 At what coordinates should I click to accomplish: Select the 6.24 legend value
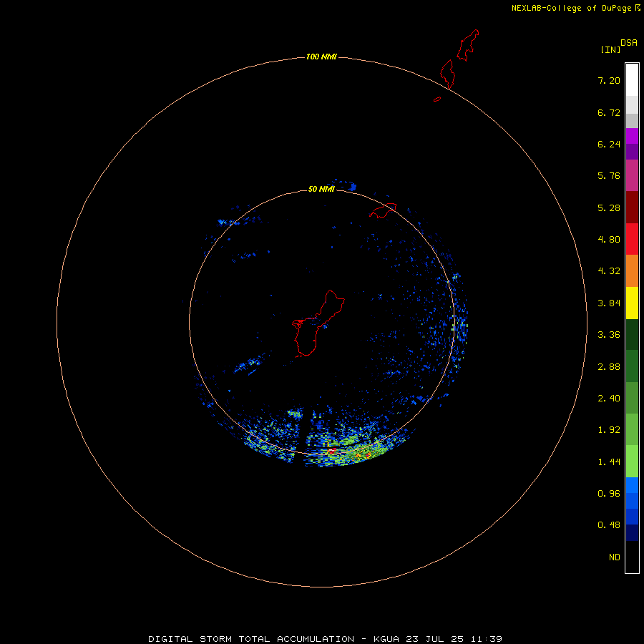(609, 144)
